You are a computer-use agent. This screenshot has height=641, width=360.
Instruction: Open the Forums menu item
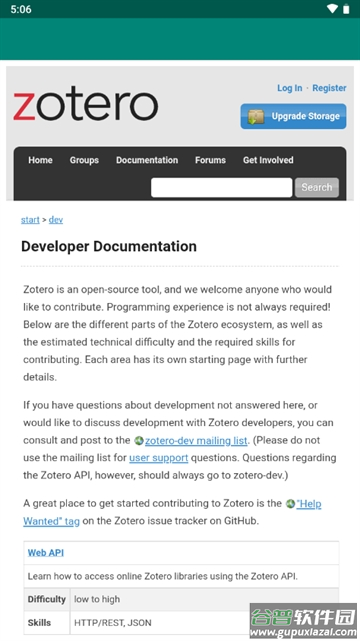pyautogui.click(x=210, y=160)
